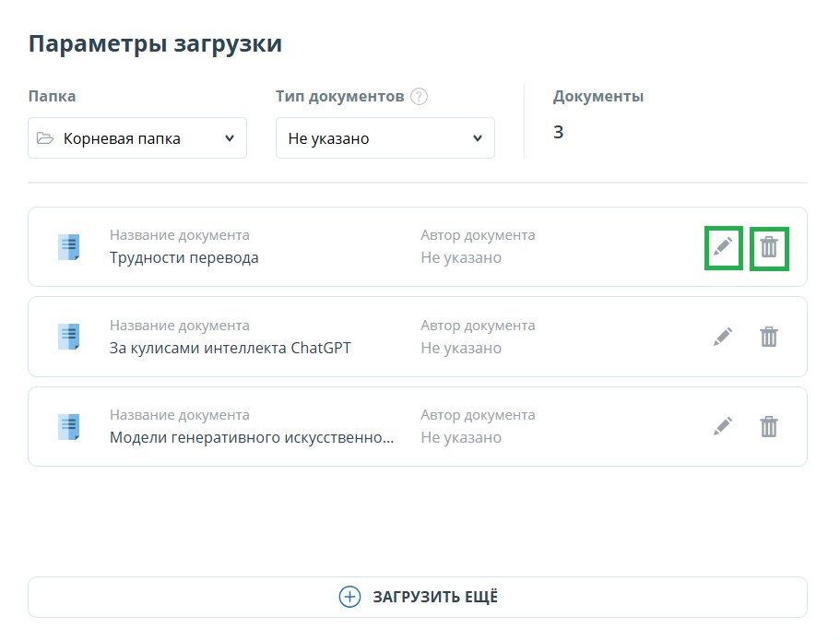Select the title 'За кулисами интеллекта ChatGPT'
The width and height of the screenshot is (840, 641).
coord(230,349)
